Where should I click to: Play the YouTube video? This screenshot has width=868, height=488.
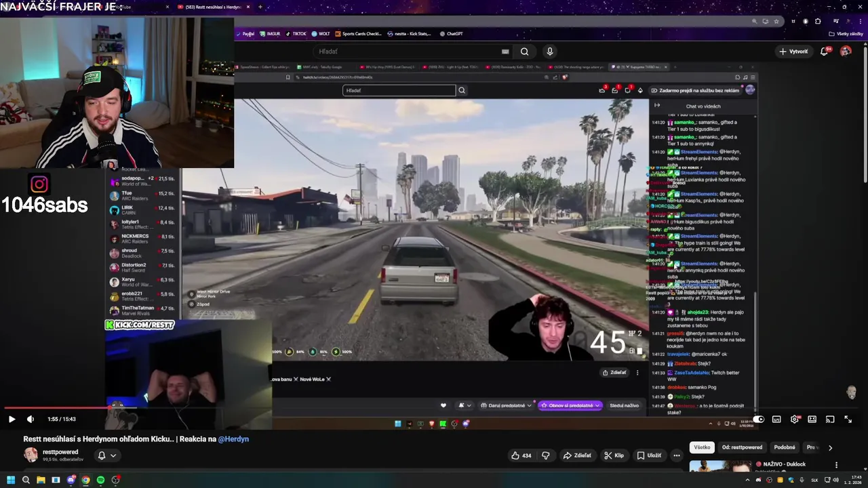12,419
